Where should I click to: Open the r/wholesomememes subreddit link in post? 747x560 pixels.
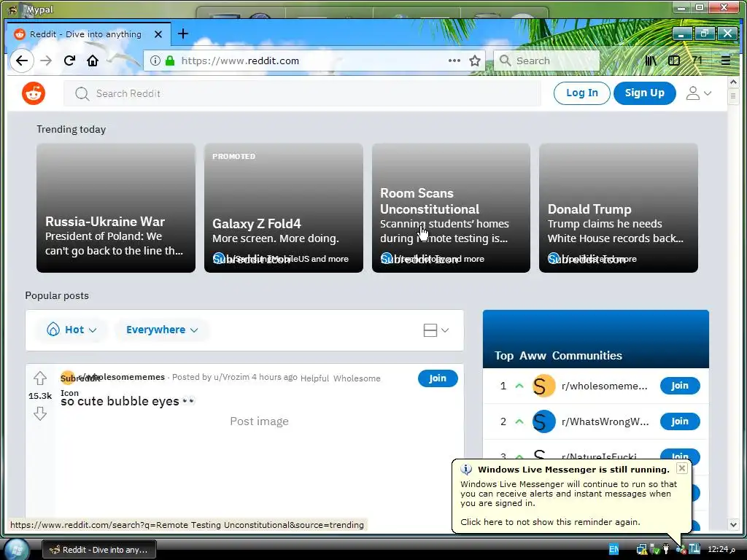[x=122, y=377]
